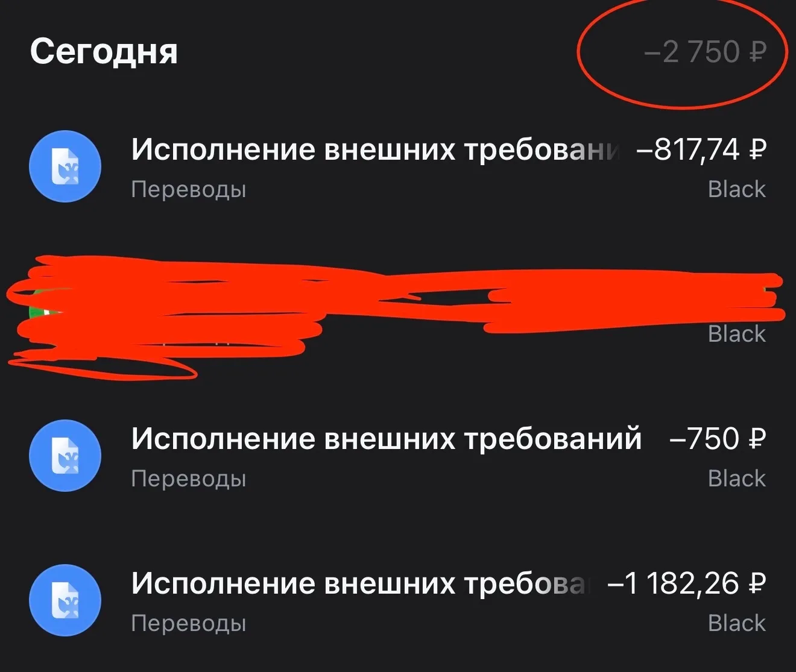Viewport: 796px width, 672px height.
Task: Tap the −750 ₽ amount
Action: (x=718, y=438)
